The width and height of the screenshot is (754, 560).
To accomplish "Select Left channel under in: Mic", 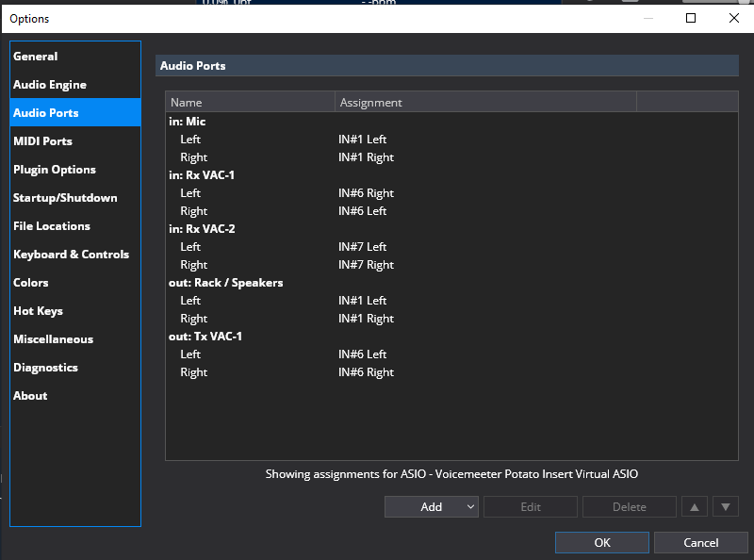I will tap(451, 139).
